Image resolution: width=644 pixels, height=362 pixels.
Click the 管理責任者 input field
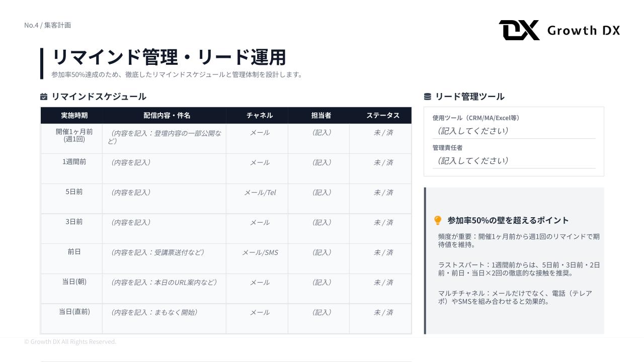514,161
